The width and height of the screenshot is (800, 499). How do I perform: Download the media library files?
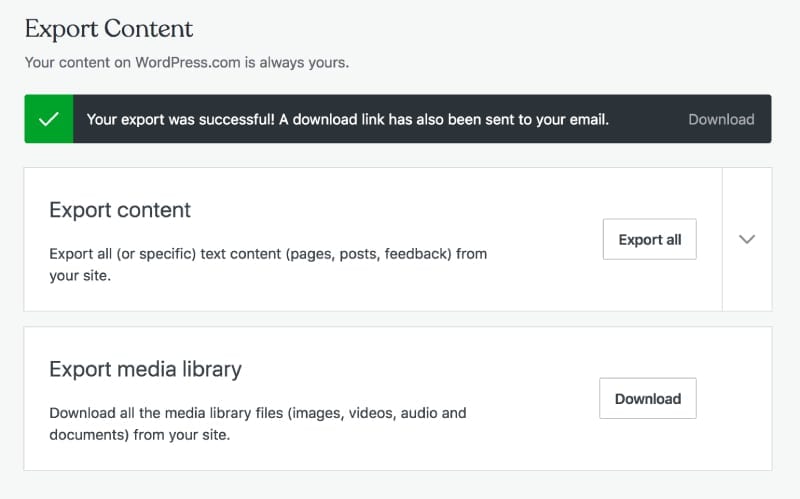pos(647,398)
